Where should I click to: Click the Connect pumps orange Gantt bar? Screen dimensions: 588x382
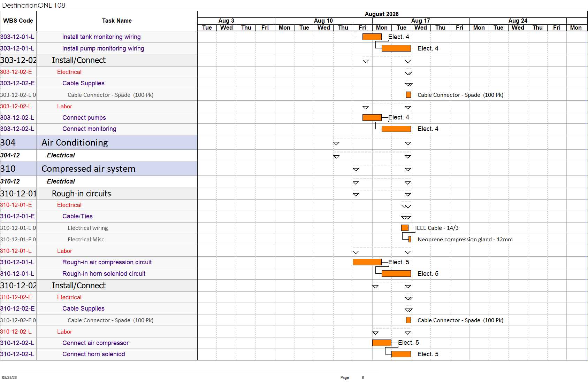tap(372, 118)
